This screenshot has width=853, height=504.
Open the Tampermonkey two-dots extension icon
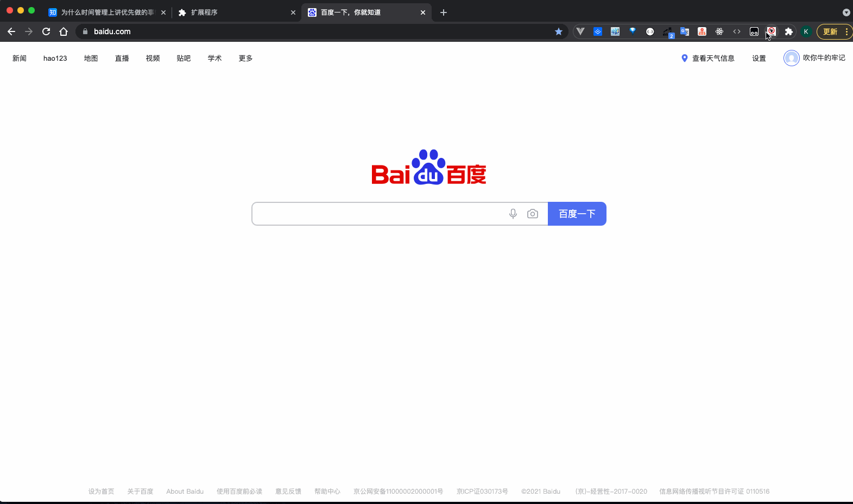(x=754, y=31)
